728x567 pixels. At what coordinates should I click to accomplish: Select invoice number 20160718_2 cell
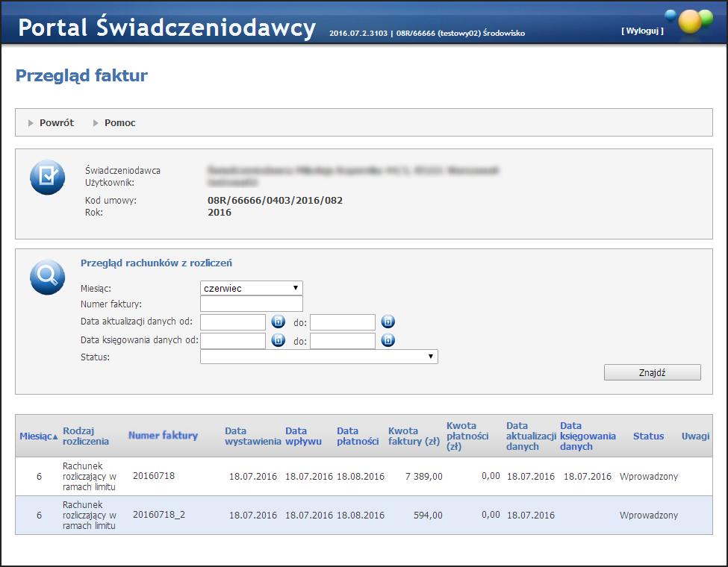(159, 515)
